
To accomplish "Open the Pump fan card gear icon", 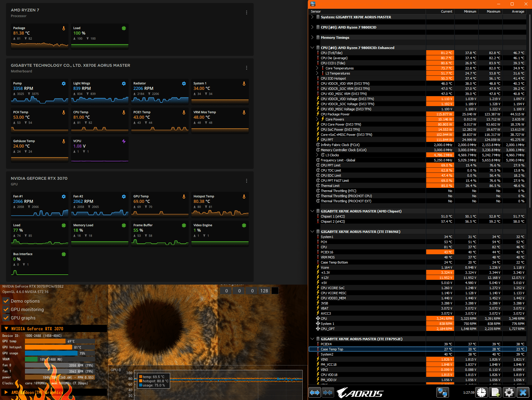I will (64, 84).
